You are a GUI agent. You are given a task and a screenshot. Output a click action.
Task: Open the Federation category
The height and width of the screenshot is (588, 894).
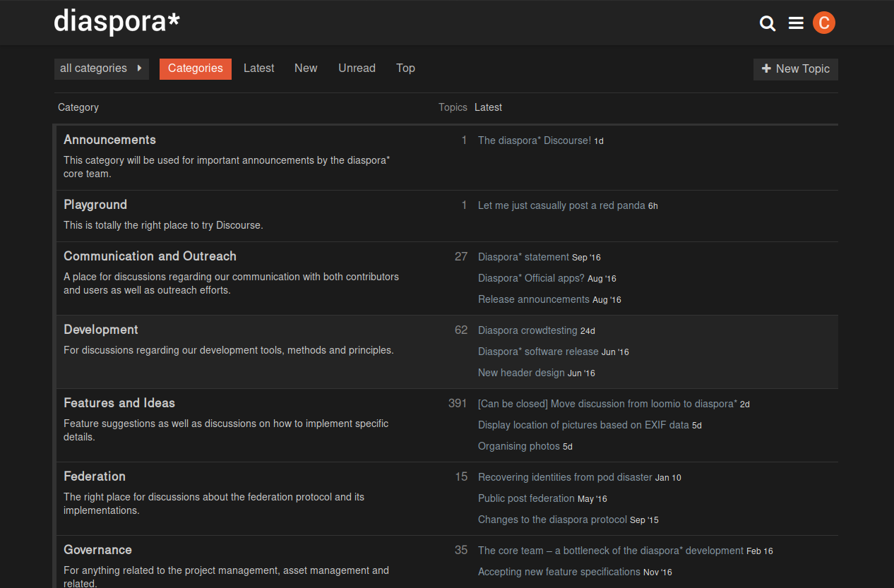pyautogui.click(x=95, y=476)
